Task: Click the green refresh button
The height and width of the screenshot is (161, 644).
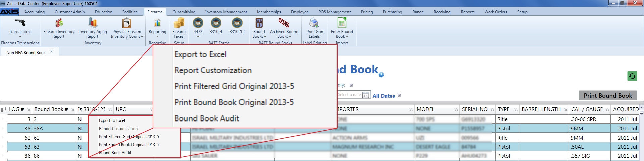Action: pos(632,76)
